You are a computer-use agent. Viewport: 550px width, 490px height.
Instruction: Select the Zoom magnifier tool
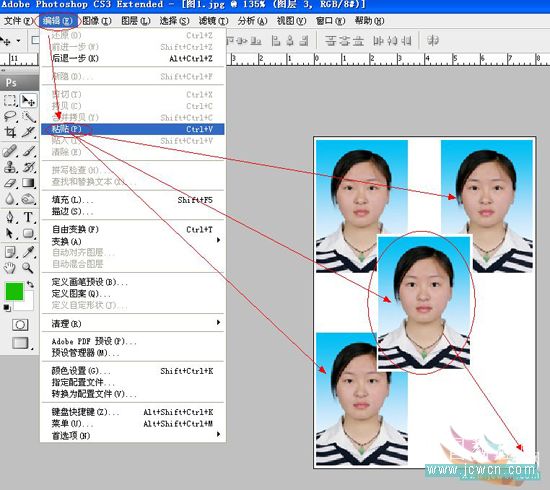(28, 268)
